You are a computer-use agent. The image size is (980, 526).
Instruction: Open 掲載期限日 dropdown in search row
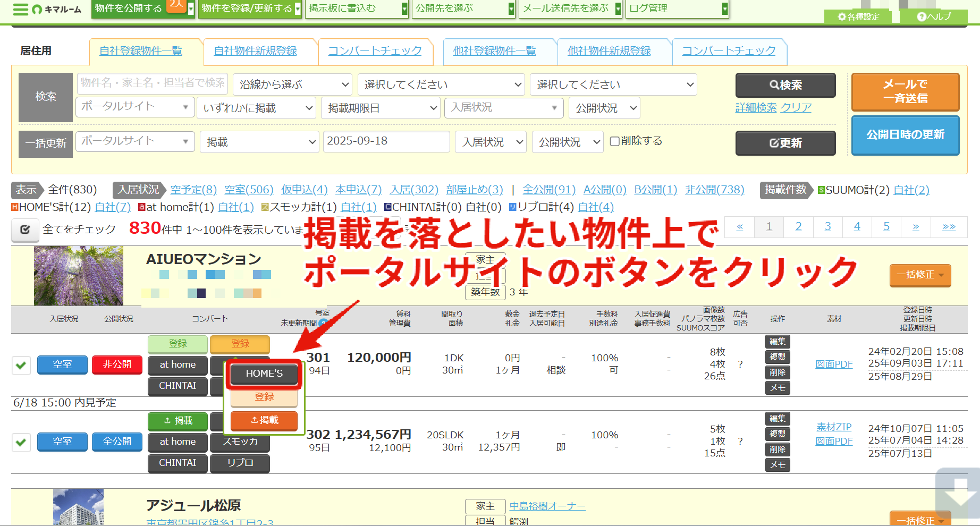click(x=381, y=108)
